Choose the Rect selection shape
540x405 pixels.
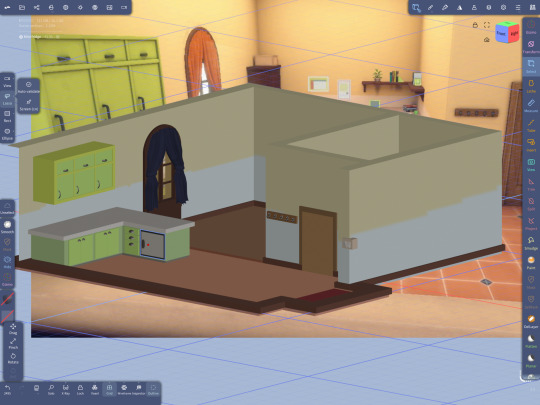pos(7,116)
